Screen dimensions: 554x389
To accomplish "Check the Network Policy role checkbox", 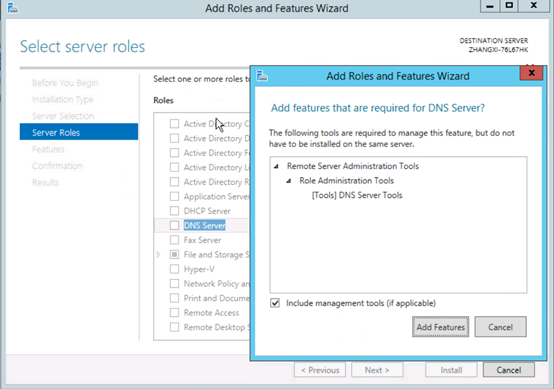I will (x=175, y=284).
